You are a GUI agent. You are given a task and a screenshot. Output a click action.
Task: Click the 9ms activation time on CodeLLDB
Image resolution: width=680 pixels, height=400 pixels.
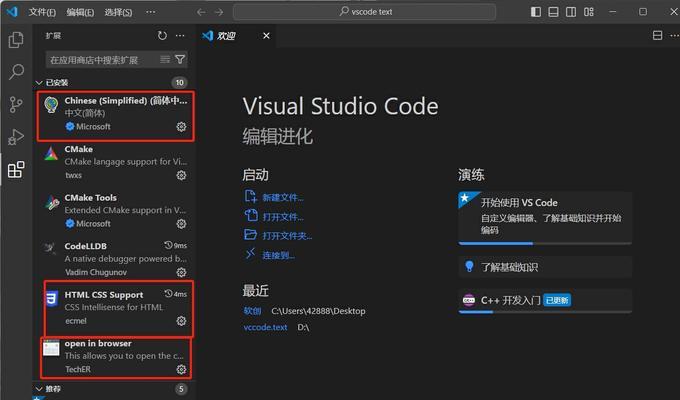pos(176,246)
